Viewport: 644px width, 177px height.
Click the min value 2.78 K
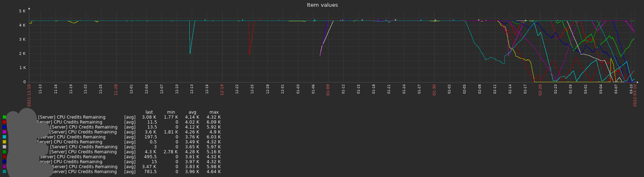pyautogui.click(x=171, y=152)
